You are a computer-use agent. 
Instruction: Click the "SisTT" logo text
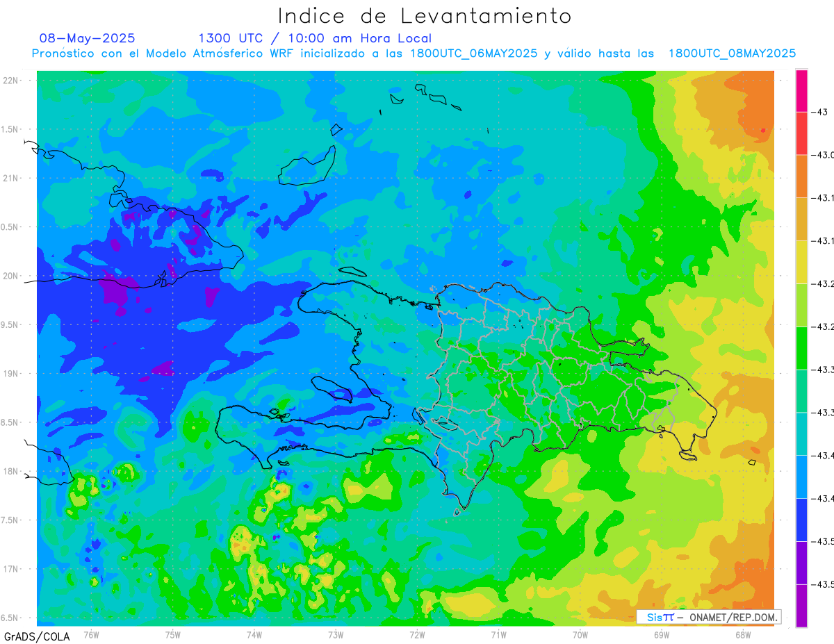click(660, 617)
